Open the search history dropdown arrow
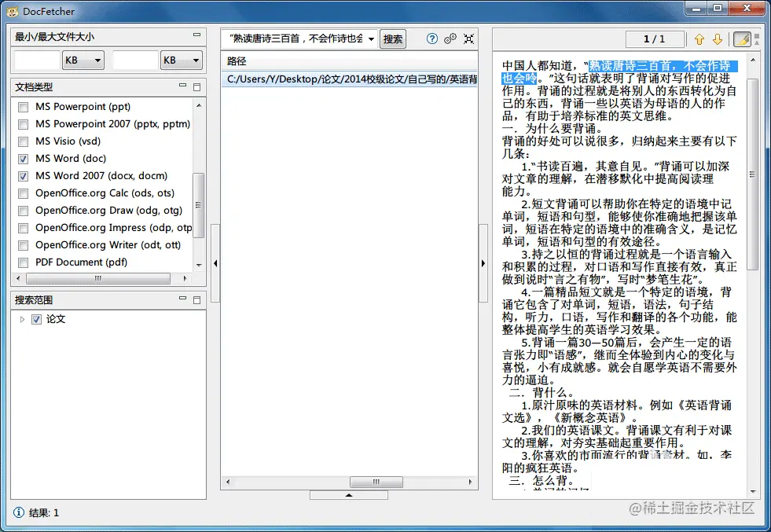Viewport: 771px width, 532px height. [371, 39]
